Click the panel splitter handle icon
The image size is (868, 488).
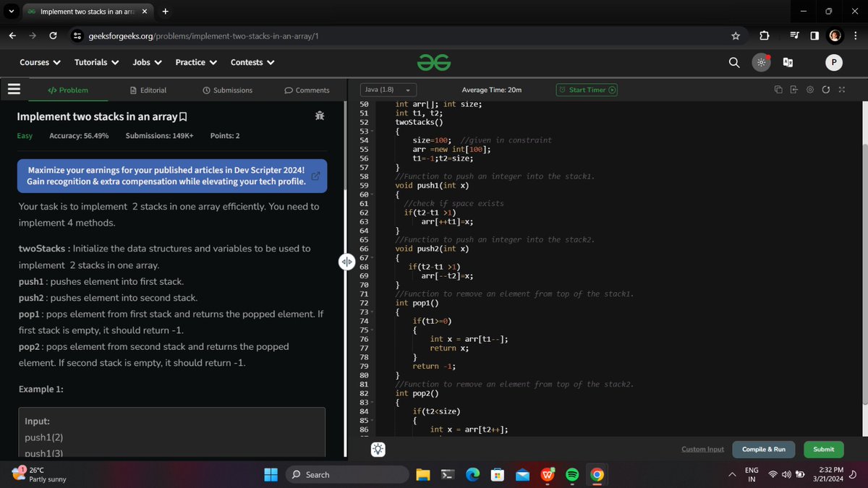point(346,261)
